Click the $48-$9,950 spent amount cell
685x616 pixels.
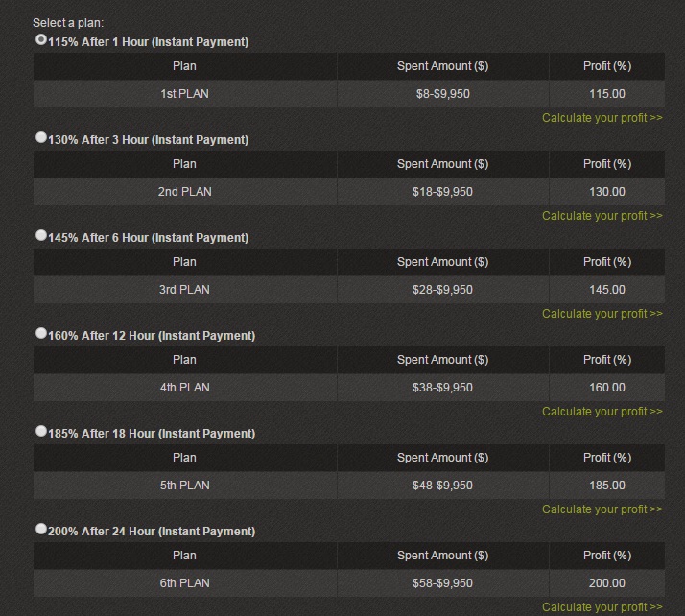[x=442, y=486]
